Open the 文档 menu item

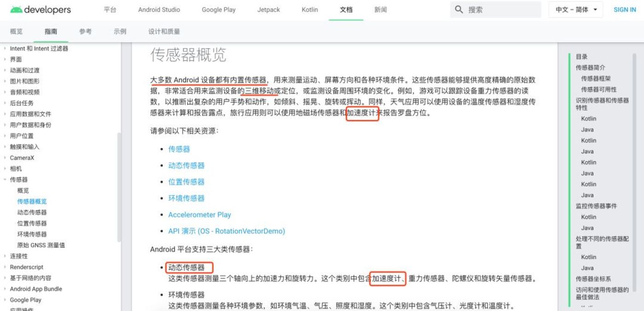pyautogui.click(x=346, y=9)
